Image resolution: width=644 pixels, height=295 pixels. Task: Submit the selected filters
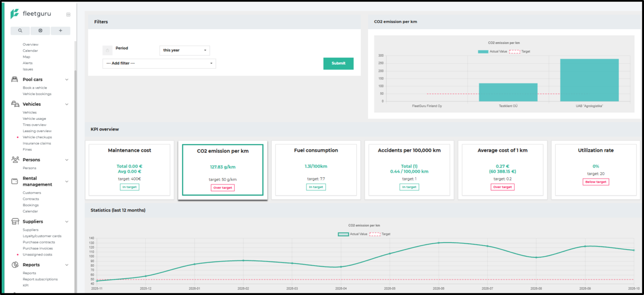(338, 63)
